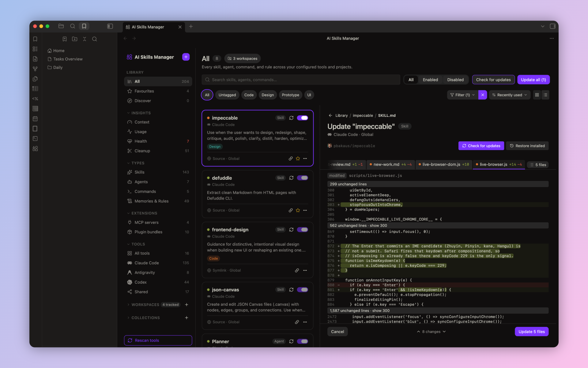Add a new collection with plus icon
The image size is (588, 368).
pos(187,318)
